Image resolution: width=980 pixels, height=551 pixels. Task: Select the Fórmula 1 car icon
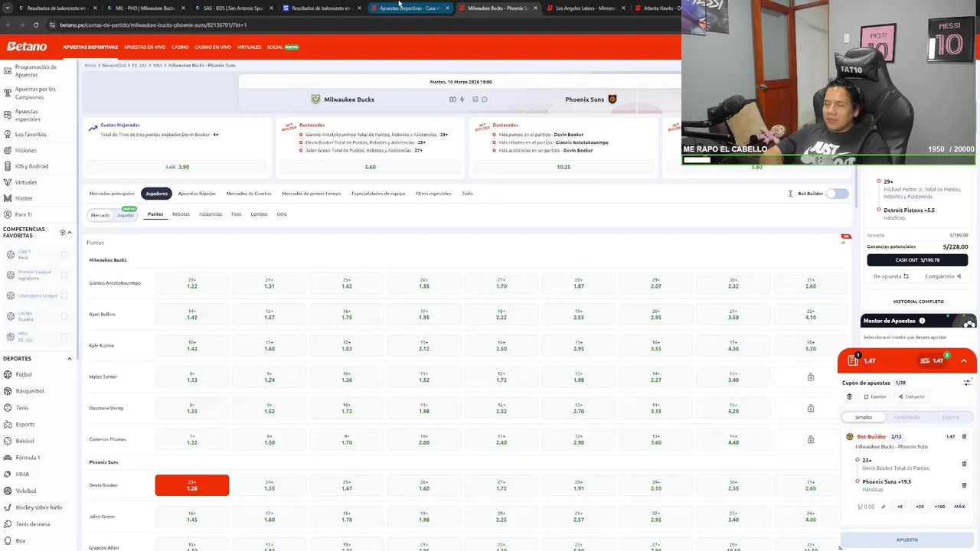click(x=8, y=458)
